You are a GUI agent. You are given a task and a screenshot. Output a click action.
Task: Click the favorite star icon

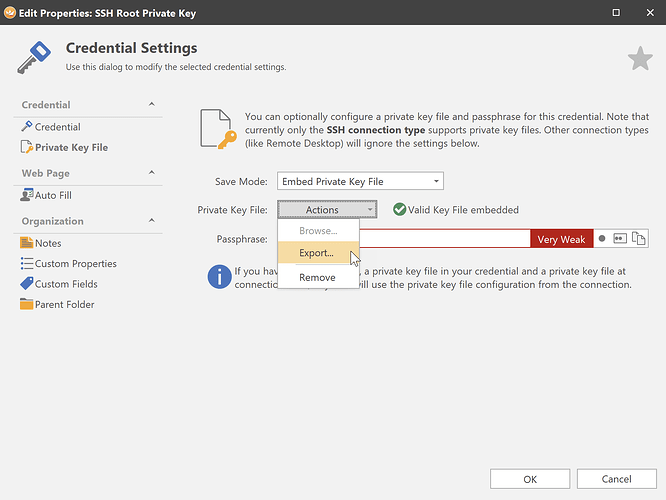[x=640, y=60]
